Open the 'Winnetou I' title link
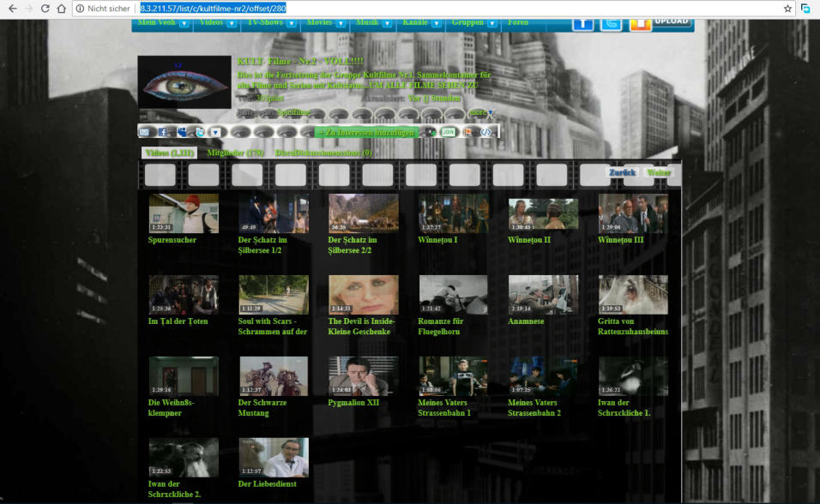 coord(437,240)
